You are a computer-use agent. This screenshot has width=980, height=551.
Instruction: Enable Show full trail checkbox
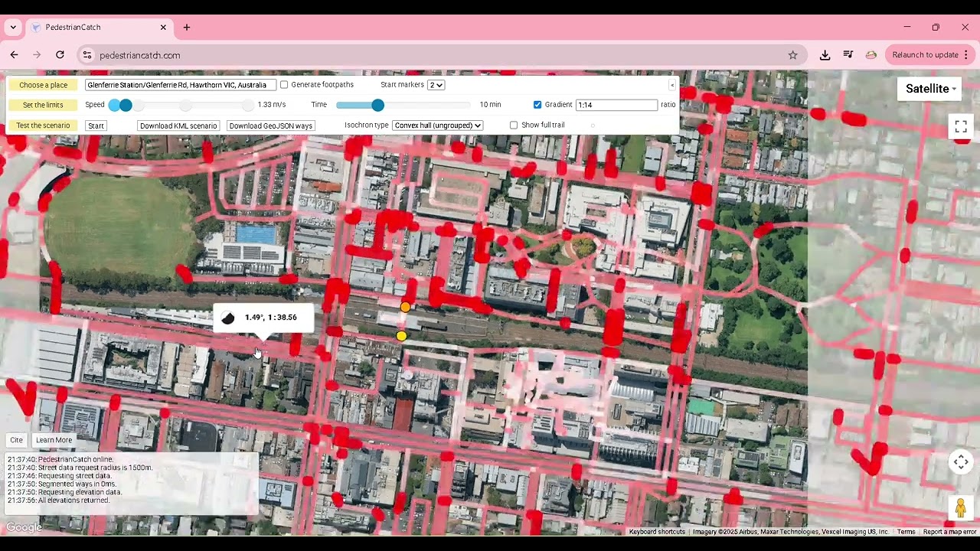(514, 126)
